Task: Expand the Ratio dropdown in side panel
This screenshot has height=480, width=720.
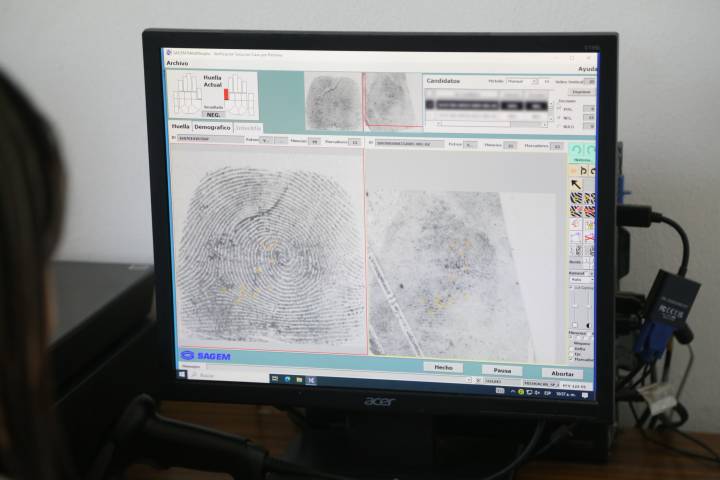Action: pos(581,279)
